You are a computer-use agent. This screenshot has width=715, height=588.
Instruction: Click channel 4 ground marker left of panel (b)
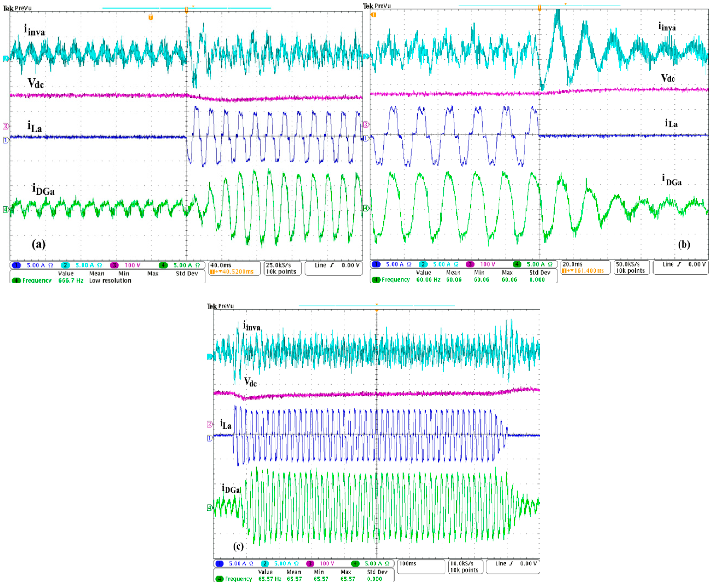(x=366, y=208)
